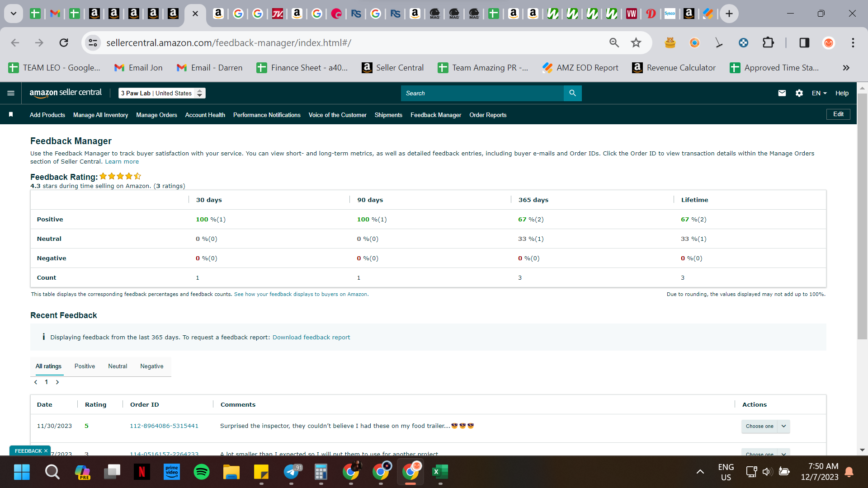868x488 pixels.
Task: Open Manage All Inventory menu item
Action: pyautogui.click(x=100, y=115)
